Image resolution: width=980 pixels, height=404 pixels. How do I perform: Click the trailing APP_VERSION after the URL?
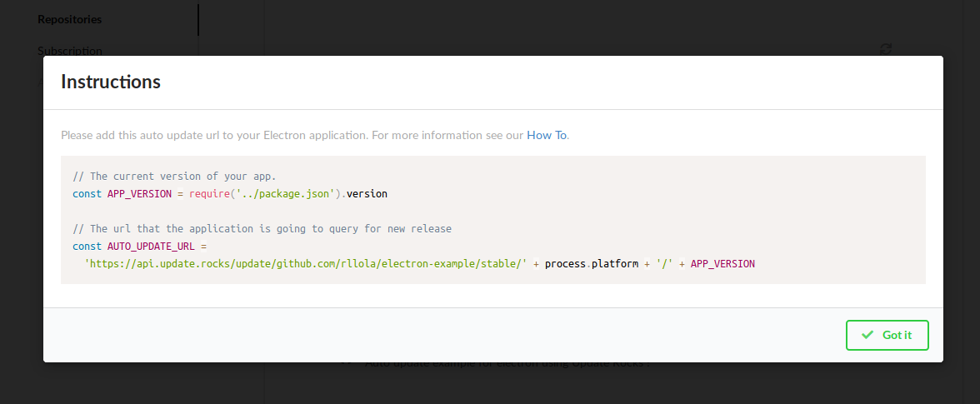click(722, 264)
